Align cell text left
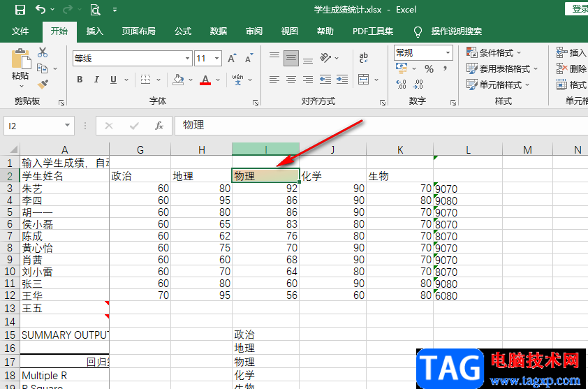This screenshot has height=389, width=588. pos(274,80)
